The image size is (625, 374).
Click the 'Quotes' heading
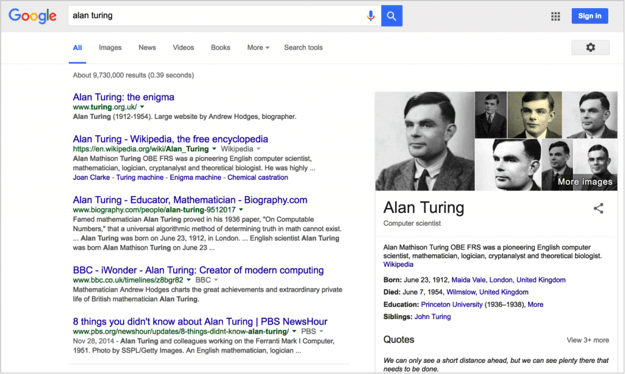click(399, 340)
